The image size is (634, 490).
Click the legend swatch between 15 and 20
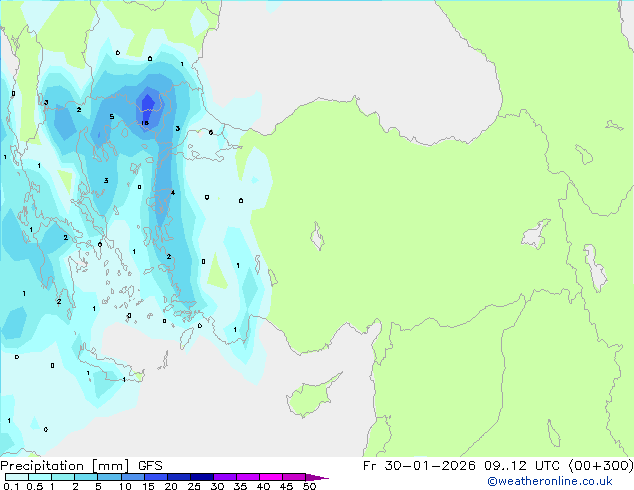click(156, 477)
